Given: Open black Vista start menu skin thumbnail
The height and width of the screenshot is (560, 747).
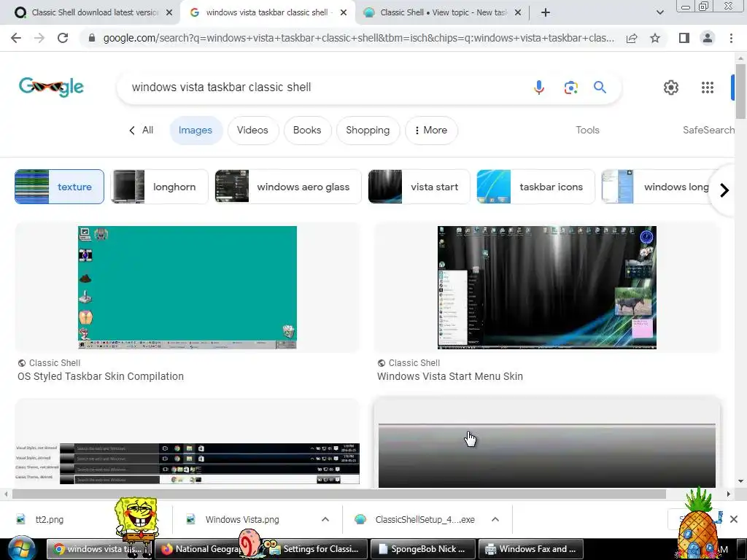Looking at the screenshot, I should (x=547, y=287).
